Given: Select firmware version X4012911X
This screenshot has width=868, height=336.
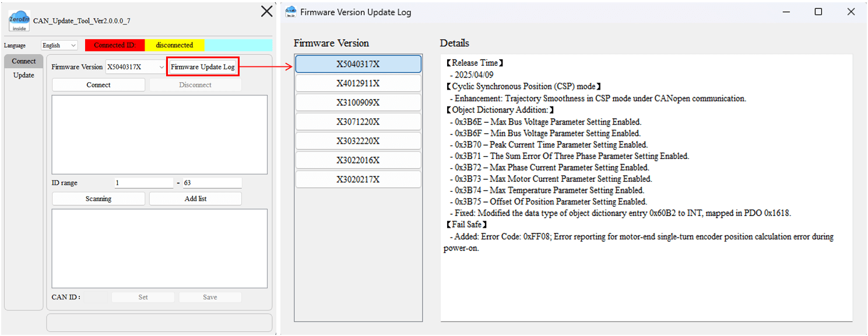Looking at the screenshot, I should click(x=358, y=83).
